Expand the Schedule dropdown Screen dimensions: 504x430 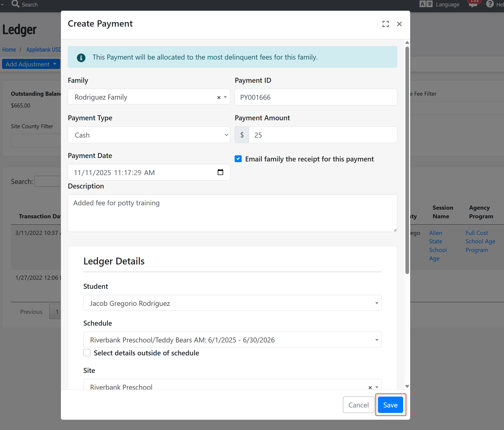pos(232,340)
